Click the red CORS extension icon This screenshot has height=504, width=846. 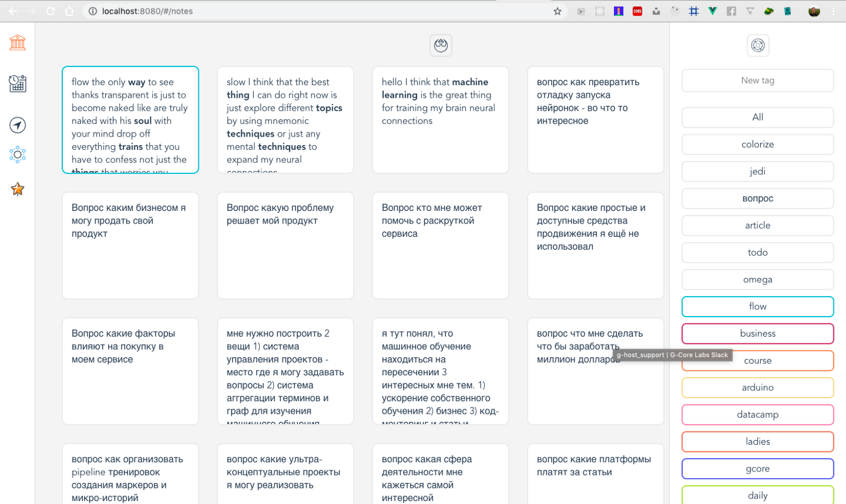click(x=637, y=11)
